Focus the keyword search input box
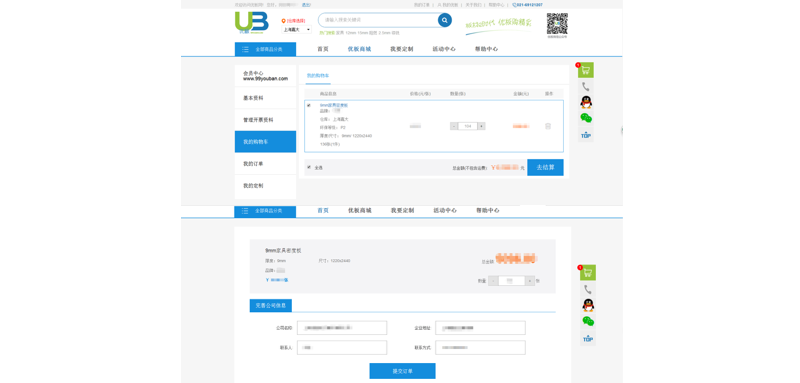This screenshot has width=800, height=383. point(378,20)
